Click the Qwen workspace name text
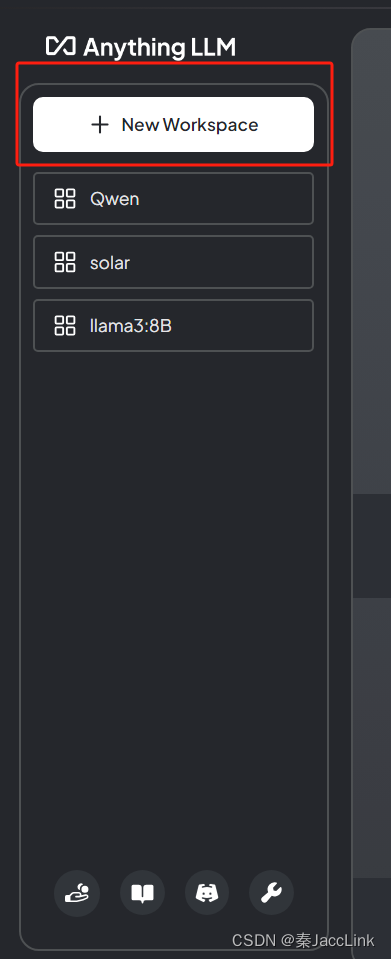 click(x=114, y=199)
